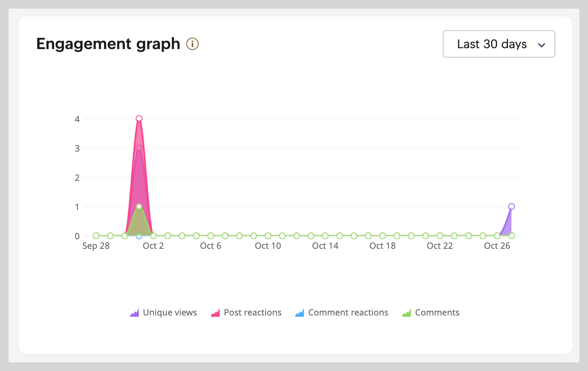Viewport: 588px width, 371px height.
Task: Click the info icon beside Engagement graph
Action: [x=192, y=44]
